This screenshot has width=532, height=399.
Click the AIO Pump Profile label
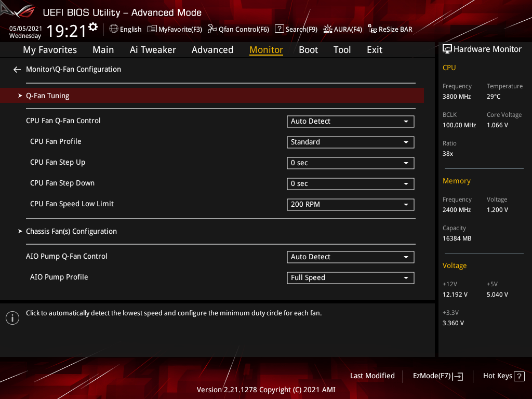coord(59,277)
